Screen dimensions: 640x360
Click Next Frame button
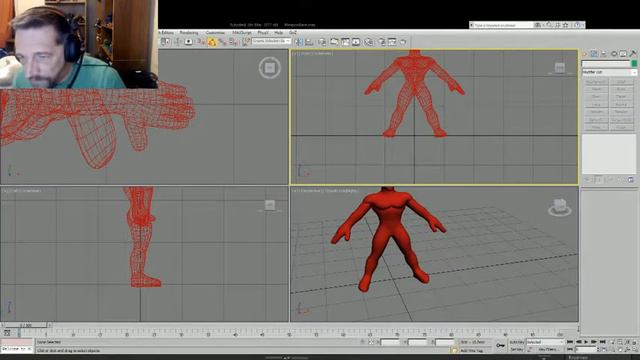point(594,342)
